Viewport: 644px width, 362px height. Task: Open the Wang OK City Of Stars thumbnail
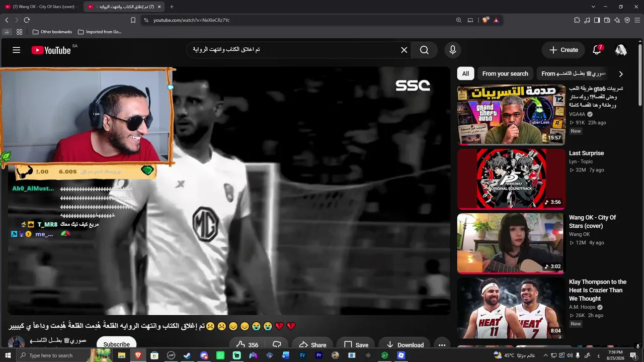point(511,243)
